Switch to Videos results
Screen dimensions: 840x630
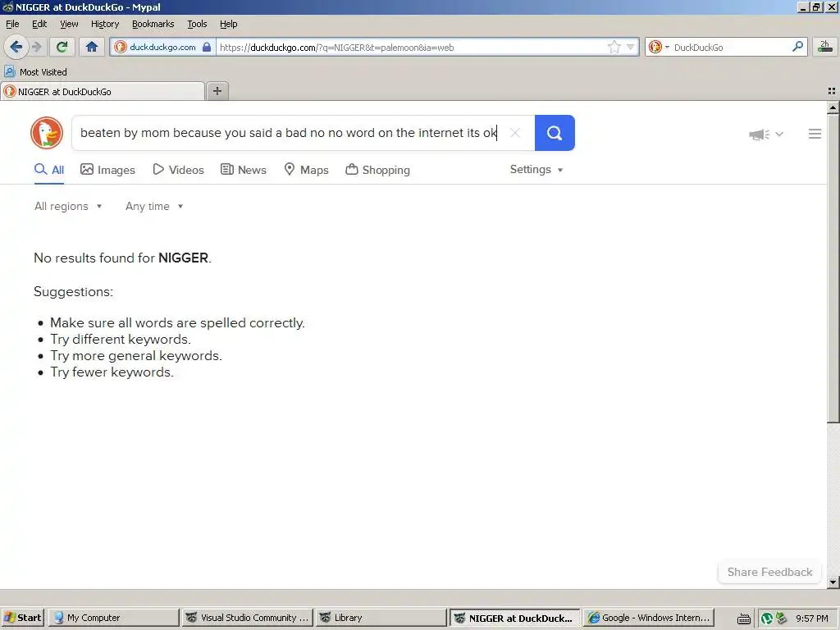click(x=178, y=170)
